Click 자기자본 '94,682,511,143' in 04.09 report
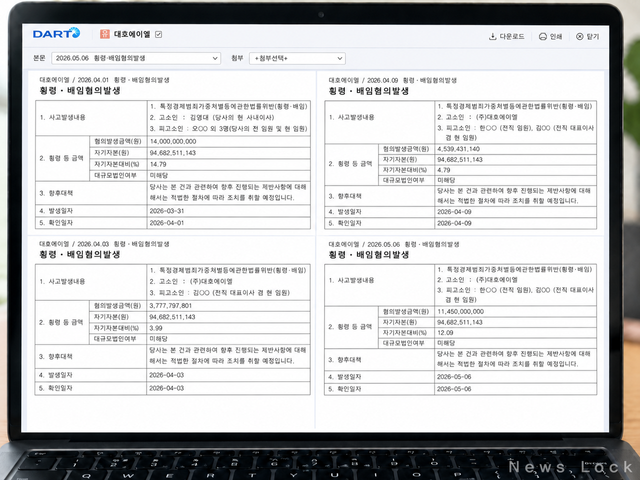Screen dimensions: 640x480 [460, 160]
